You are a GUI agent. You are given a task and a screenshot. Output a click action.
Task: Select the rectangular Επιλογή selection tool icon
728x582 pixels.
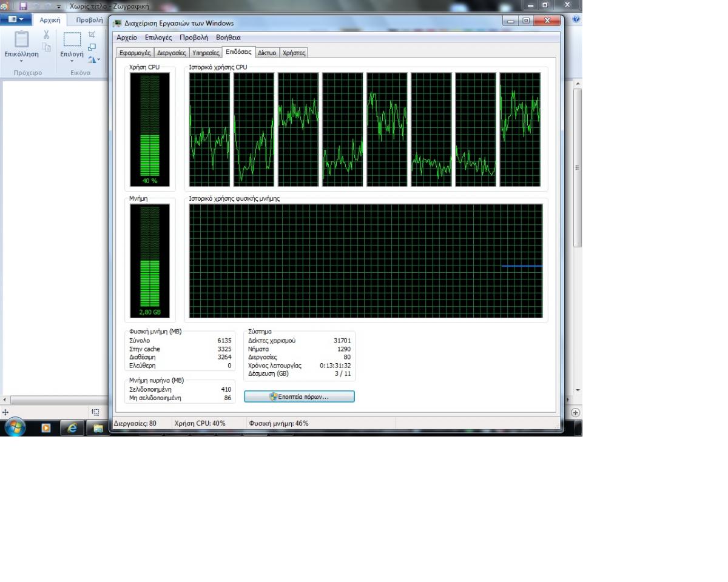point(72,39)
